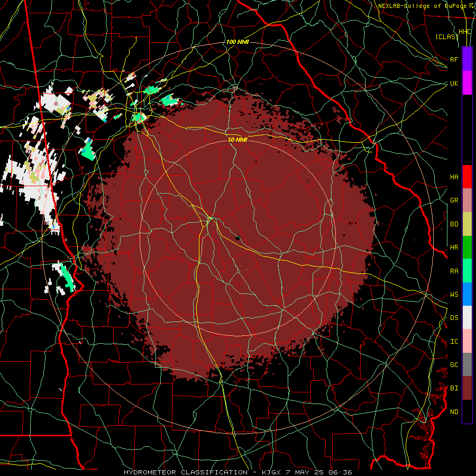Click the RF purple legend swatch

pos(467,59)
